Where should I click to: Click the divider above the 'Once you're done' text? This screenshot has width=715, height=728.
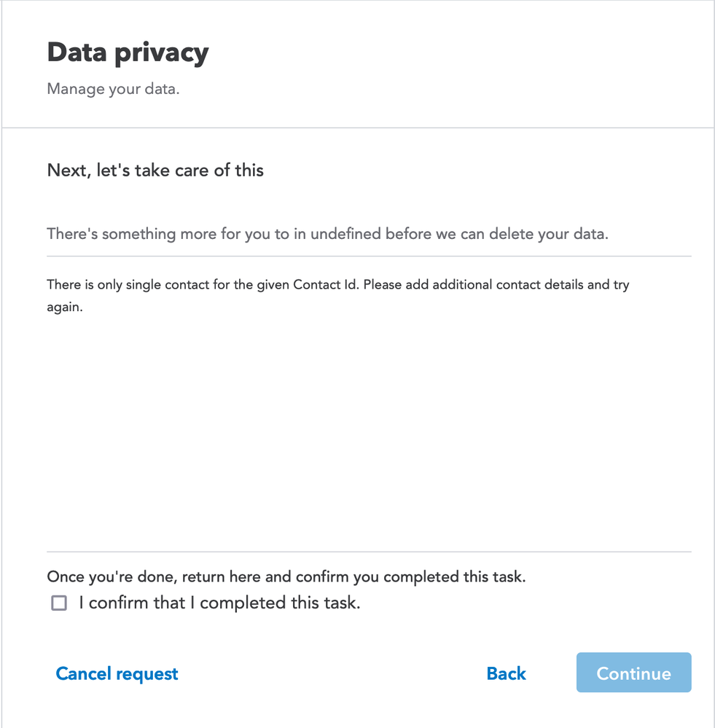(368, 552)
